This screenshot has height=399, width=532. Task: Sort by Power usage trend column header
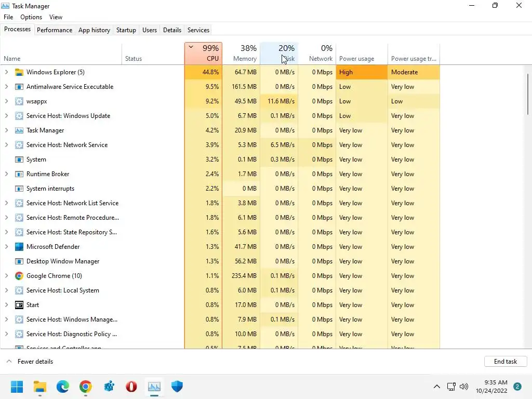click(414, 54)
